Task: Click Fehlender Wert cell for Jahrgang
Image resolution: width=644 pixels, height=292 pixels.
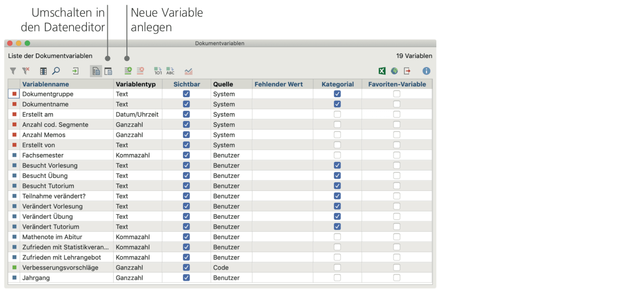Action: [283, 278]
